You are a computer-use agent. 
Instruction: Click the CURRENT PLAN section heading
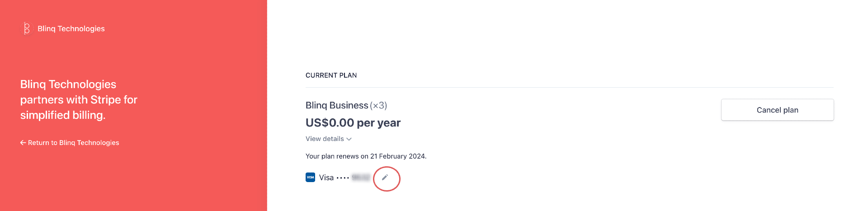[x=331, y=75]
